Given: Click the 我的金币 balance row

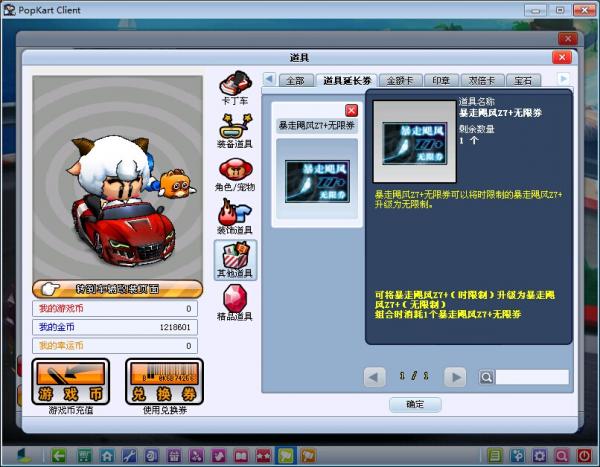Looking at the screenshot, I should click(115, 327).
